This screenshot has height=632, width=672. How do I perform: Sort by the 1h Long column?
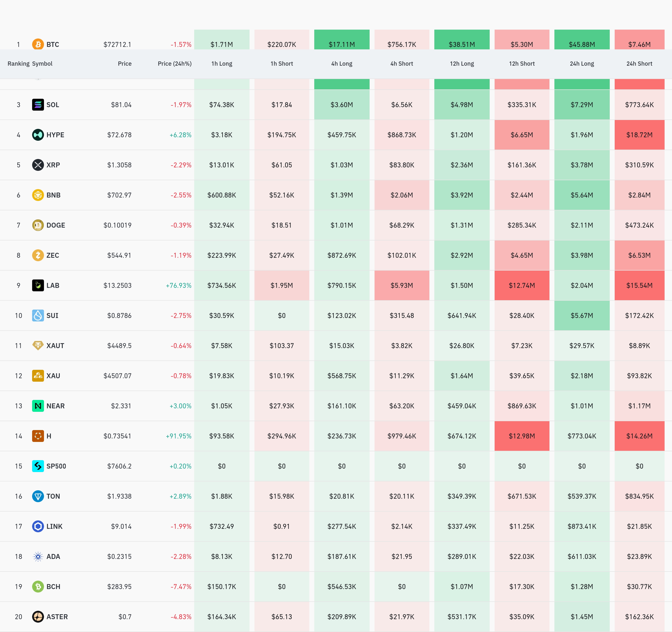[x=222, y=63]
